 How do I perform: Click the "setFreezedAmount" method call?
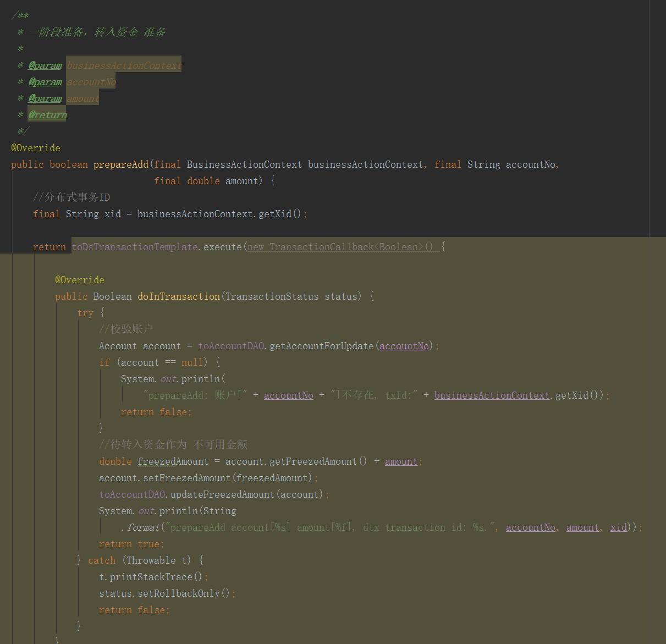[x=187, y=478]
